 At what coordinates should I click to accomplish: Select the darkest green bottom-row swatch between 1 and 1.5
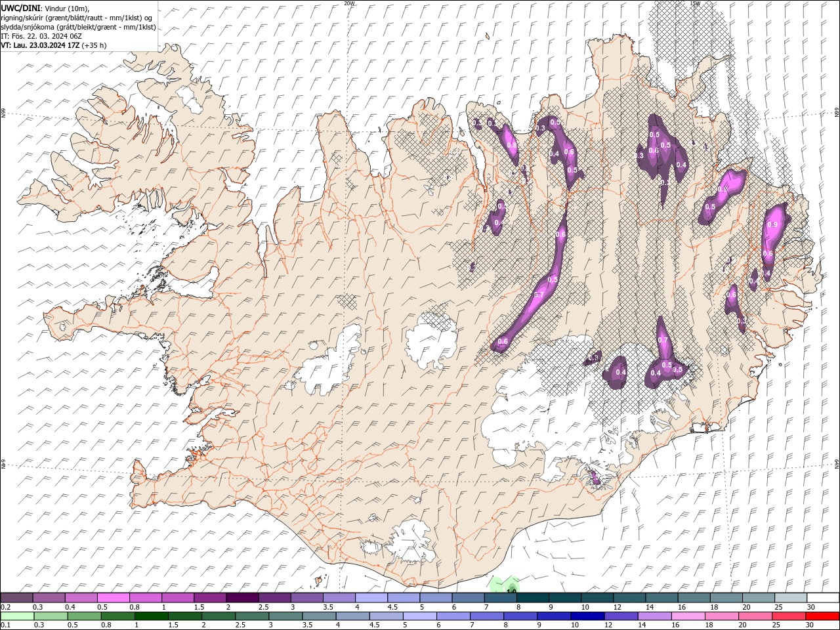coord(151,616)
